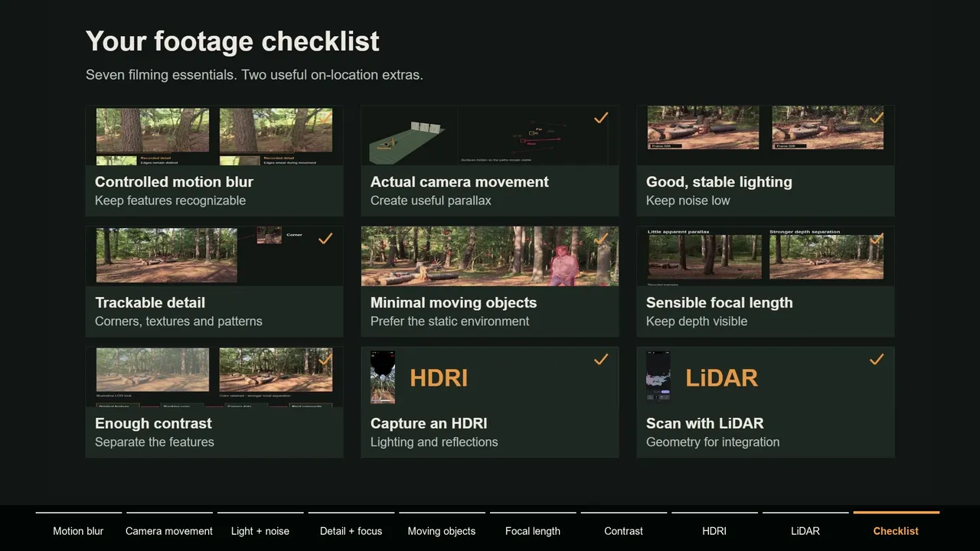Screen dimensions: 980x551
Task: Go to the Moving objects tab
Action: [x=442, y=530]
